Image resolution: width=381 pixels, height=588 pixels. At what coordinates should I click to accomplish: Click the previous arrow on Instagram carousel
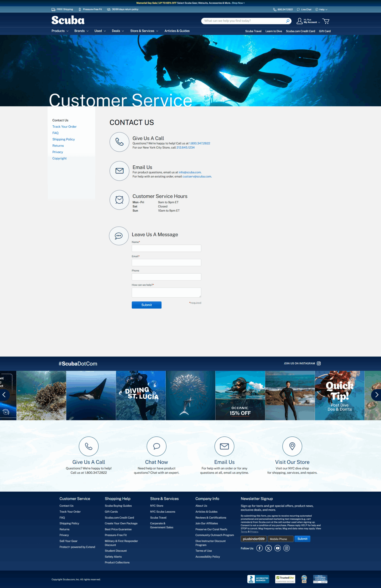click(x=4, y=395)
